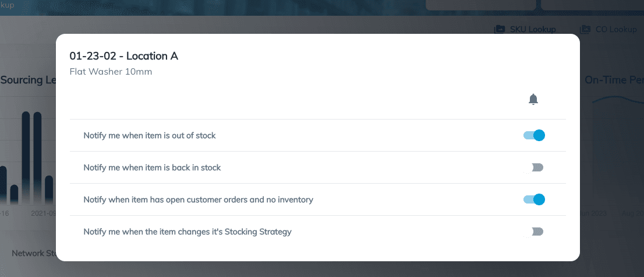644x277 pixels.
Task: Turn off open customer orders notification toggle
Action: (x=534, y=199)
